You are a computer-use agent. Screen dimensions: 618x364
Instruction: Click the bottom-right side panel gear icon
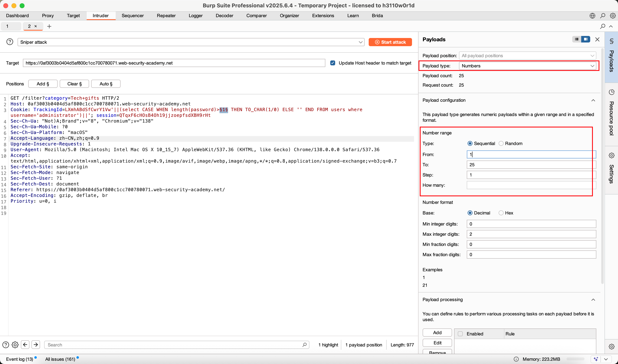[x=611, y=346]
